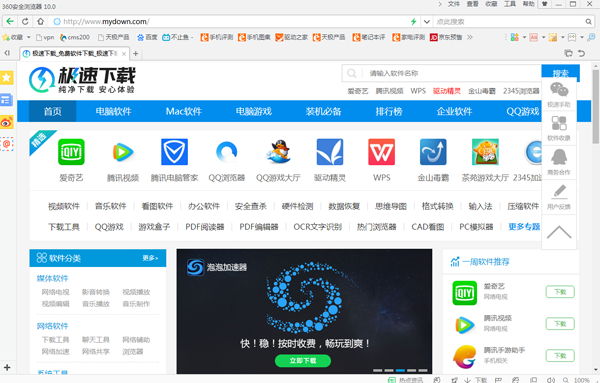The image size is (600, 383).
Task: Click the 极速下载 site logo
Action: [82, 80]
